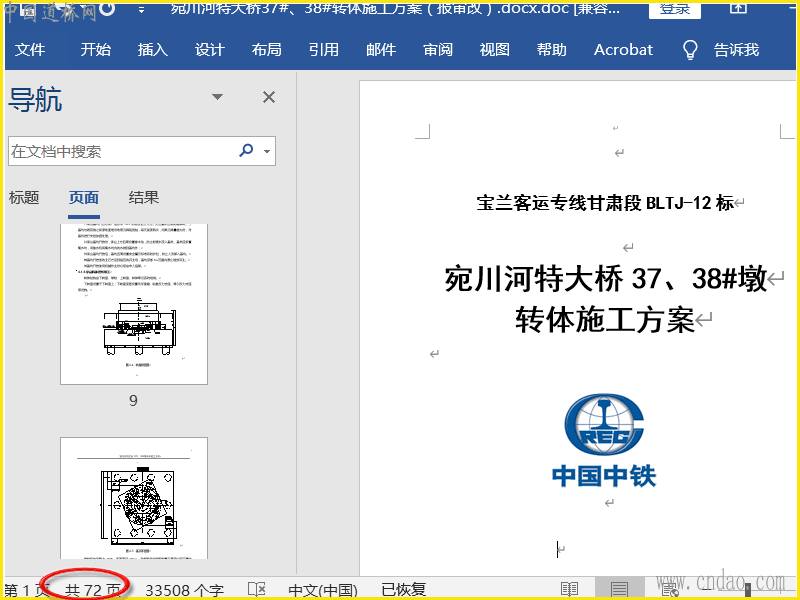
Task: Select the page 10 thumbnail below page 9
Action: click(x=134, y=498)
